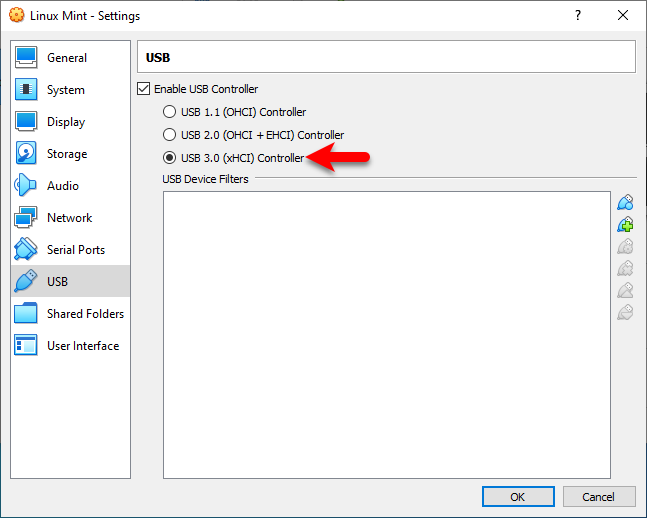The width and height of the screenshot is (647, 518).
Task: Select USB 3.0 (xHCI) Controller radio
Action: pyautogui.click(x=169, y=158)
